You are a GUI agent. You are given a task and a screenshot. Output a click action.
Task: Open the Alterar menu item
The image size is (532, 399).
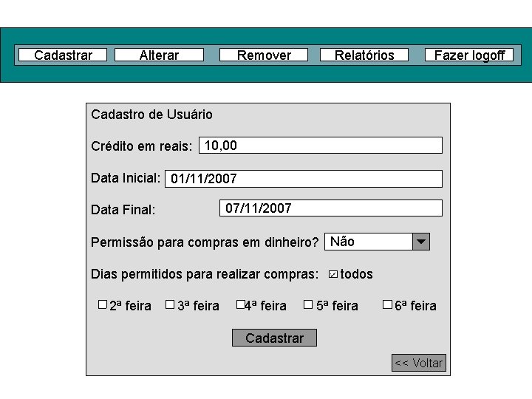click(x=159, y=55)
